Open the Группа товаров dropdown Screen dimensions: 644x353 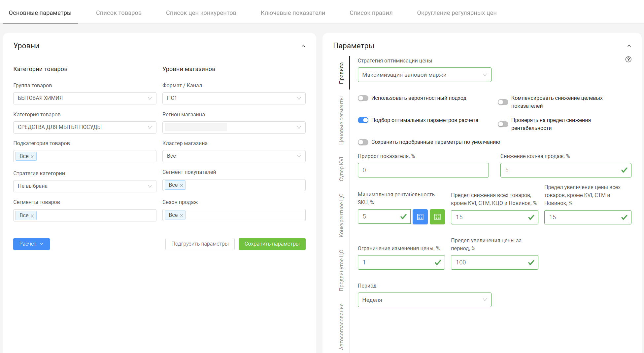click(85, 98)
